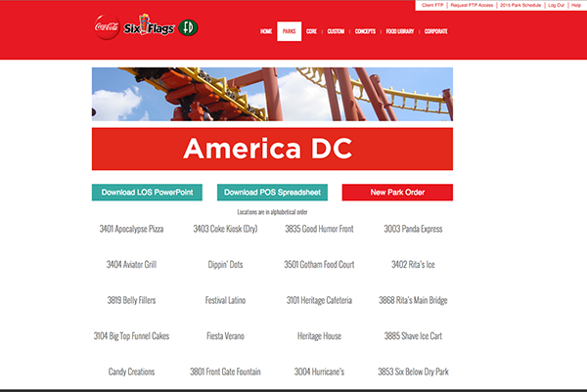
Task: Select 3868 Rita's Main Bridge
Action: (413, 300)
